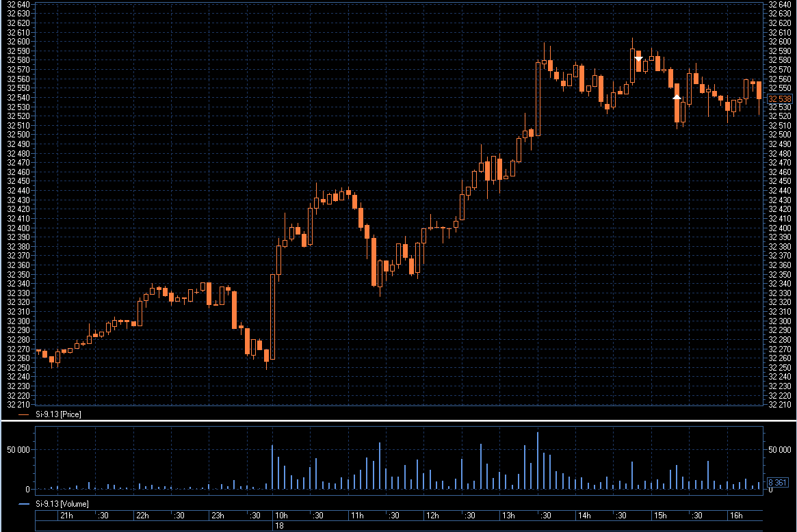Viewport: 797px width, 532px height.
Task: Click the white down-triangle sell marker on the chart
Action: click(638, 59)
